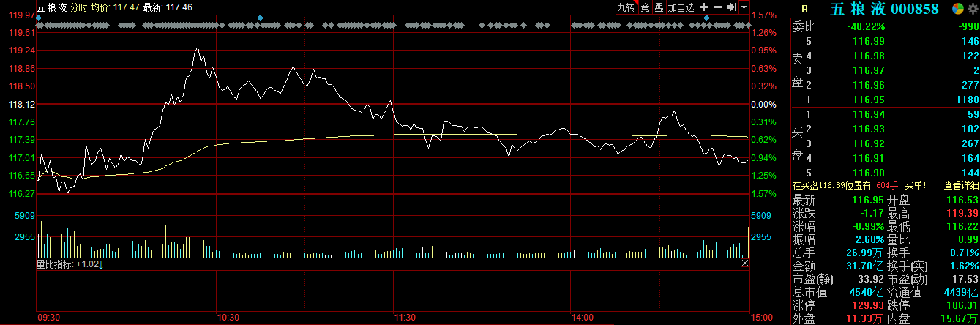Click the 10:30 time axis label

[x=229, y=318]
